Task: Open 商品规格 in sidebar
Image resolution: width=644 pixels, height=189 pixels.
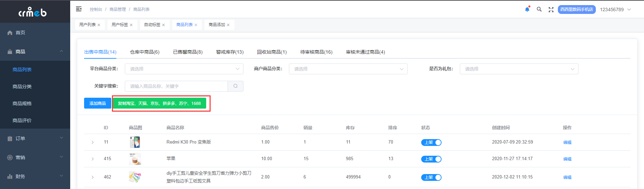Action: pos(22,103)
